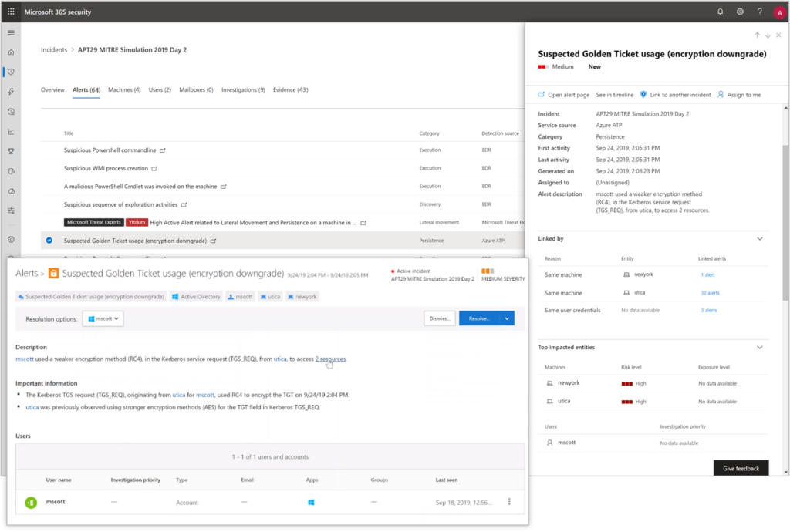Image resolution: width=790 pixels, height=532 pixels.
Task: Open the Resolve button dropdown arrow
Action: click(507, 318)
